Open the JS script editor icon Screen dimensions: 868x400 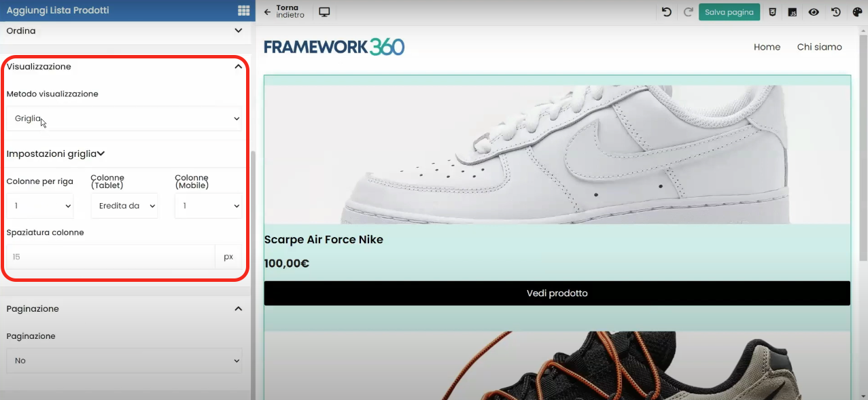[x=792, y=12]
